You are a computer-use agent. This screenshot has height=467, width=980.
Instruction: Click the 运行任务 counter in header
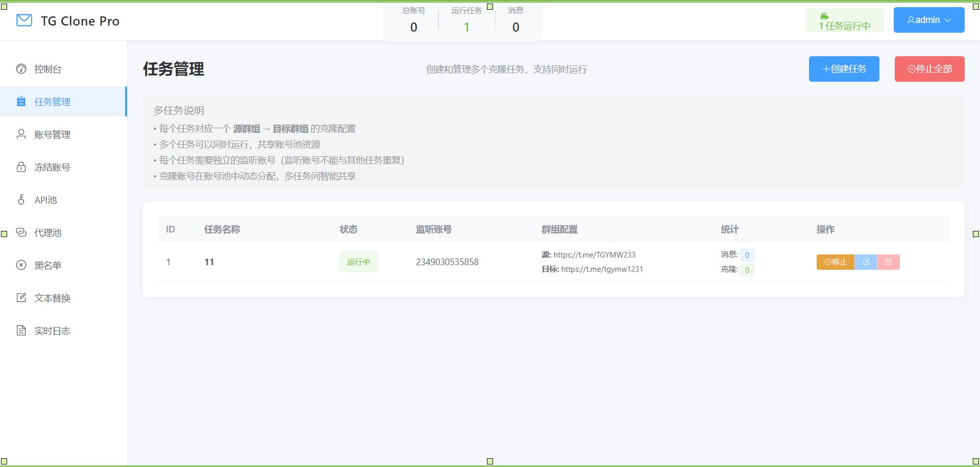pyautogui.click(x=467, y=19)
